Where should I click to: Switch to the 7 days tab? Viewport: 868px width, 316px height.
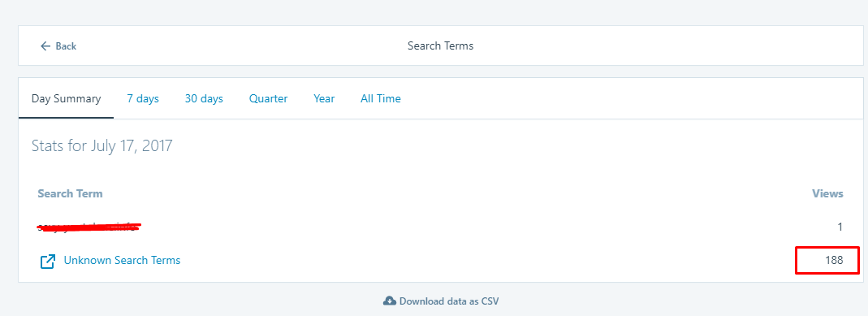[x=143, y=99]
